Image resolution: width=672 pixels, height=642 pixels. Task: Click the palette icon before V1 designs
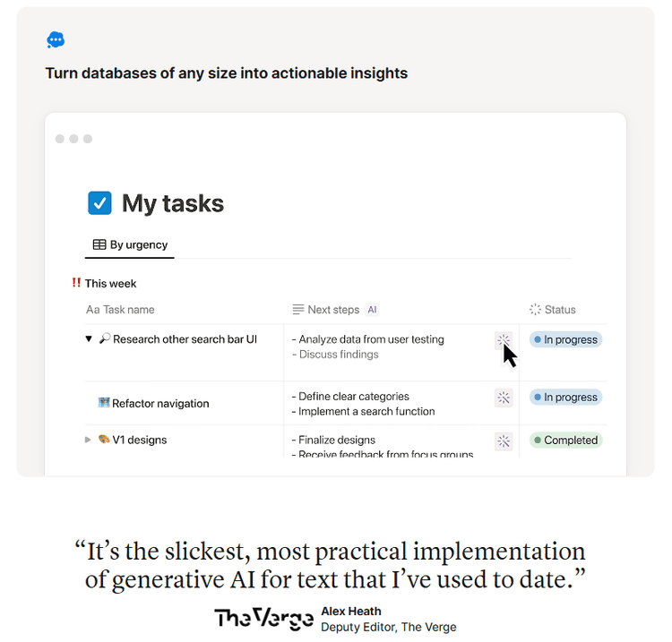click(104, 440)
